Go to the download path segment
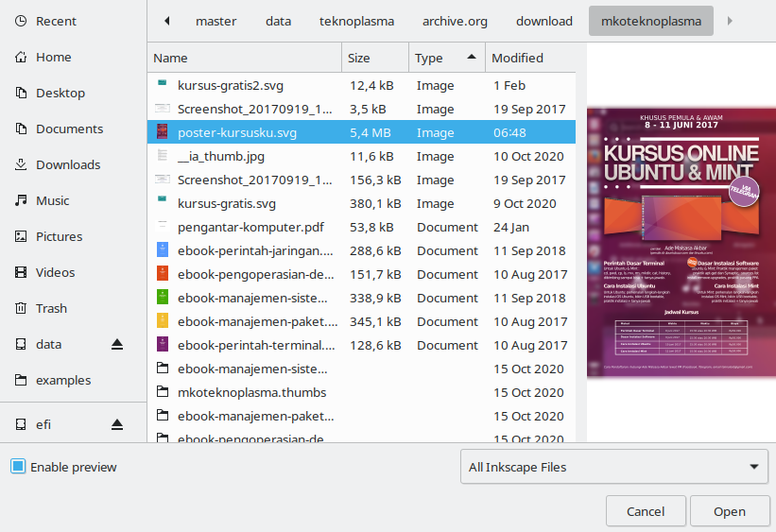 pyautogui.click(x=544, y=22)
